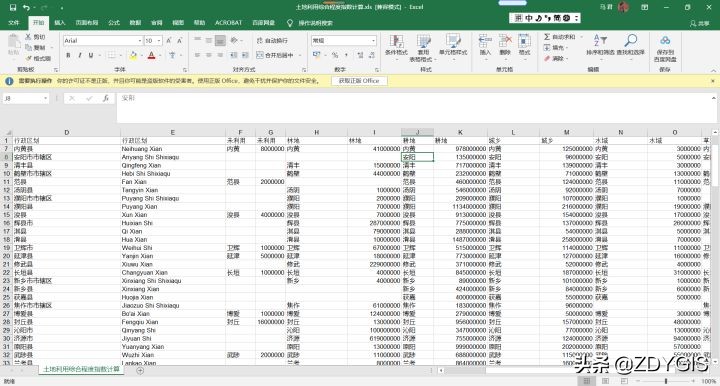Decrease the cell indent
Image resolution: width=720 pixels, height=386 pixels.
click(234, 55)
